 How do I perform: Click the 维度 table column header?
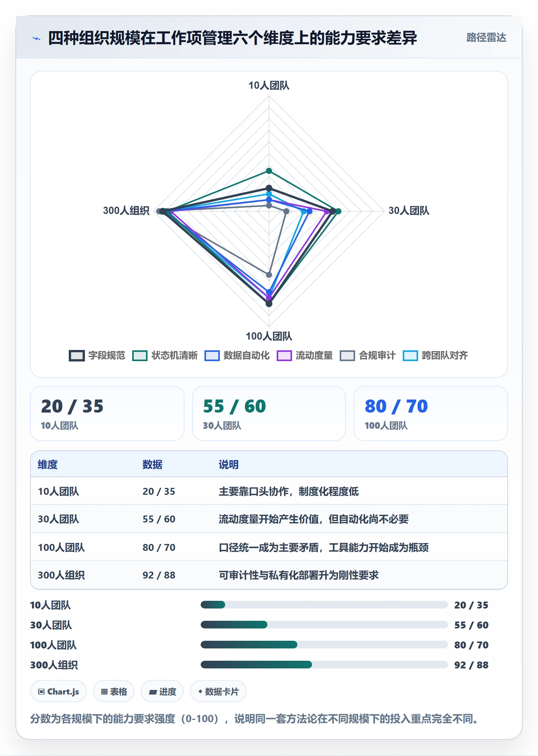[48, 464]
